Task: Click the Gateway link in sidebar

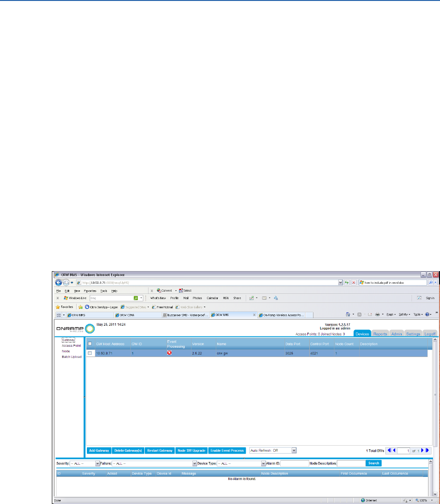Action: tap(68, 340)
